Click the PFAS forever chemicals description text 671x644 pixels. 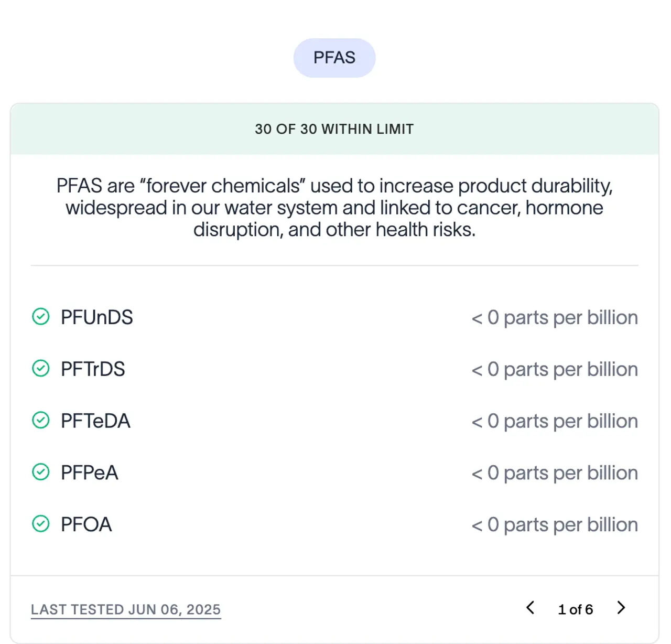[x=334, y=208]
